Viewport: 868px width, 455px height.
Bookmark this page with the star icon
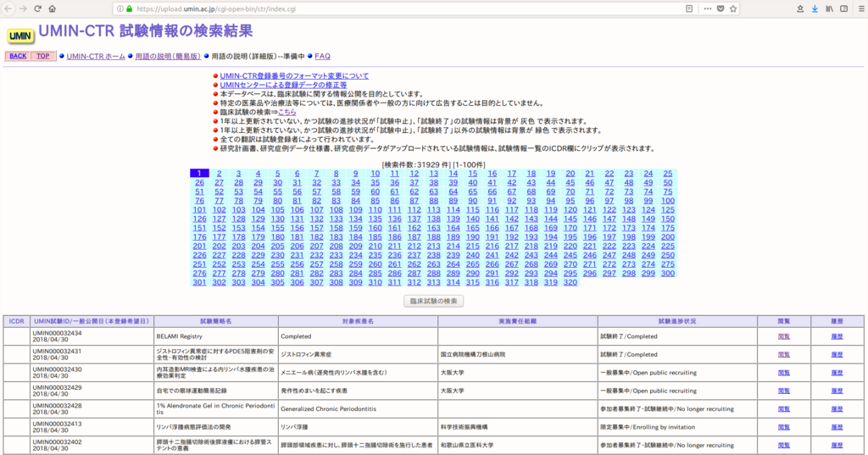(733, 8)
